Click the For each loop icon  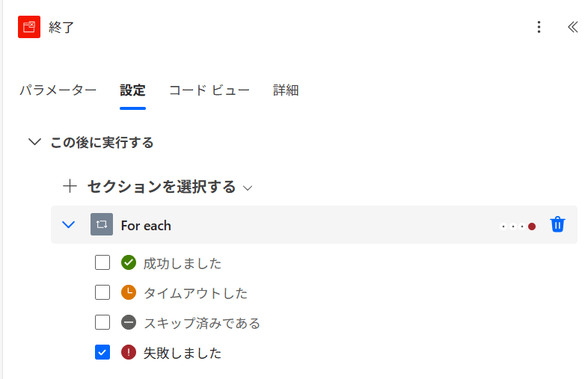point(102,224)
